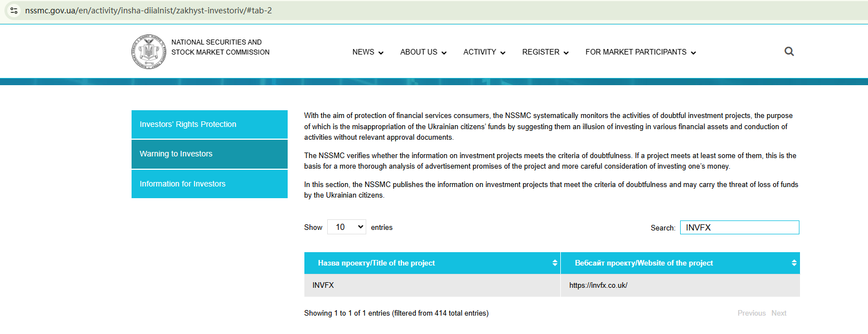Open the Show entries count dropdown
This screenshot has width=868, height=334.
pyautogui.click(x=347, y=227)
